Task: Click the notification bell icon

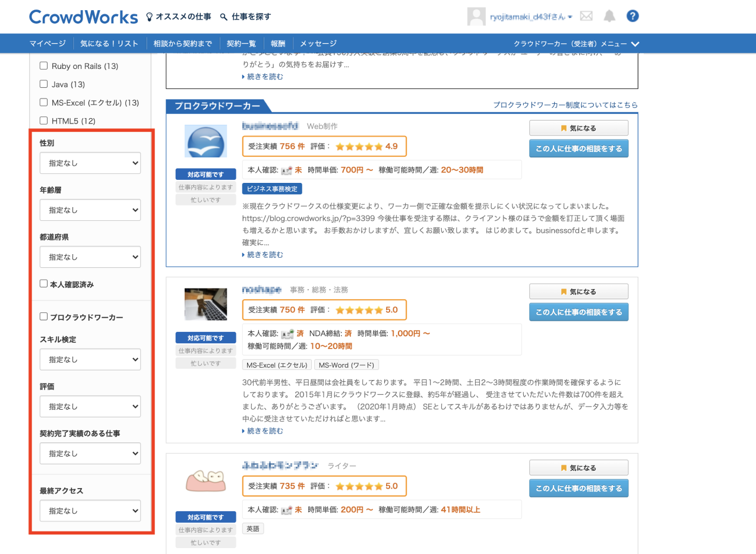Action: pyautogui.click(x=609, y=16)
